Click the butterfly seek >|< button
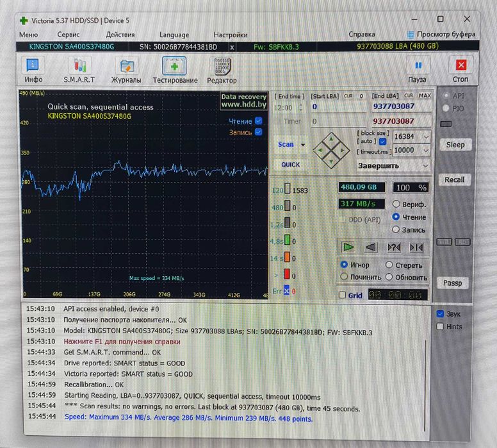Image resolution: width=497 pixels, height=448 pixels. [x=416, y=247]
